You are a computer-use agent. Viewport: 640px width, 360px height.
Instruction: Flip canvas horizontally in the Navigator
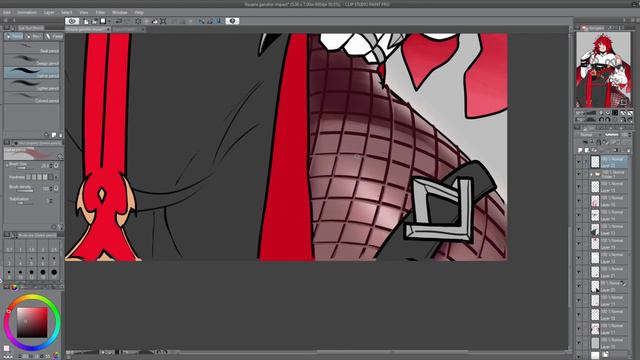coord(623,120)
